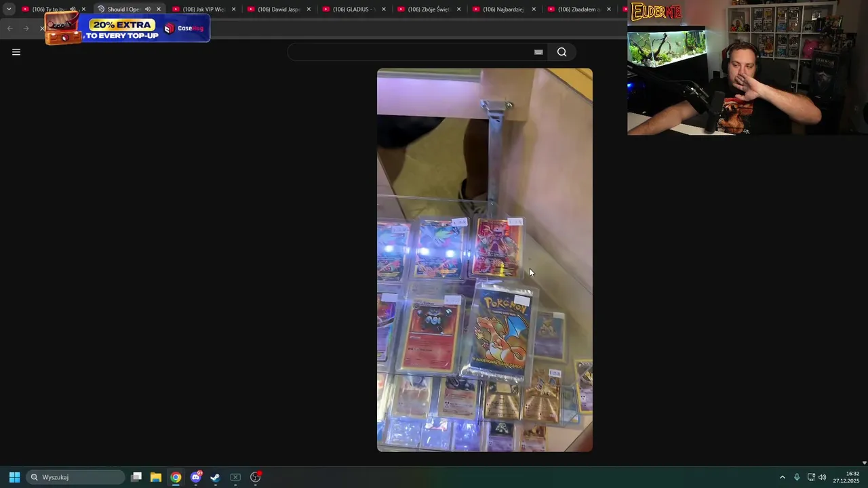
Task: Open network settings tray icon
Action: [x=811, y=477]
